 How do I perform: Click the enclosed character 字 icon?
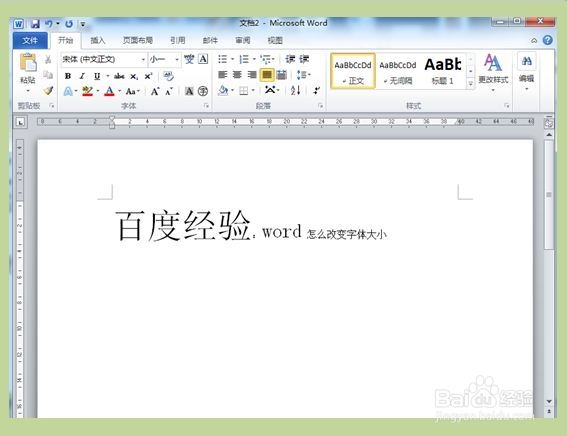pyautogui.click(x=203, y=91)
